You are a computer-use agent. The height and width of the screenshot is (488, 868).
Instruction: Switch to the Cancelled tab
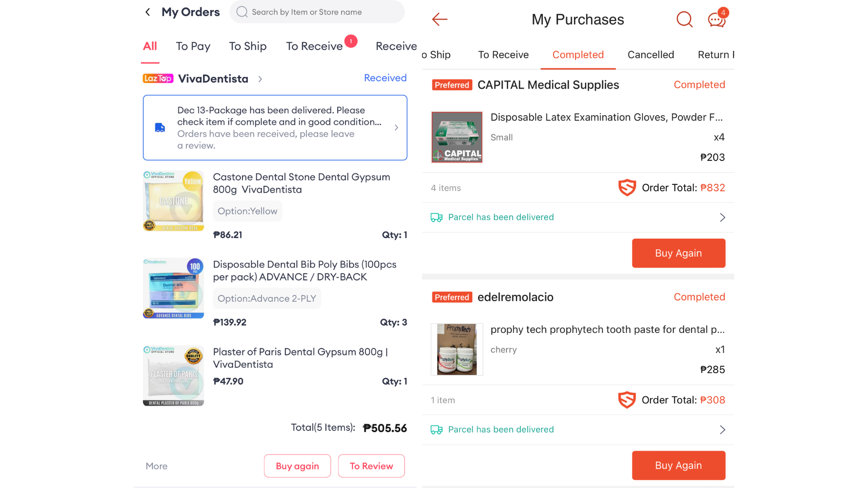tap(651, 55)
